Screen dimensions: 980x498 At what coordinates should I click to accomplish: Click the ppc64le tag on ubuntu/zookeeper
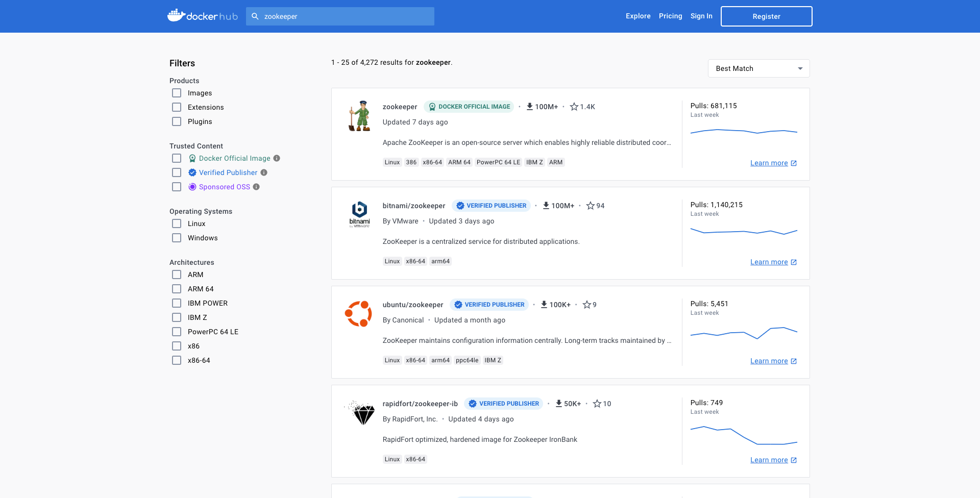click(467, 360)
